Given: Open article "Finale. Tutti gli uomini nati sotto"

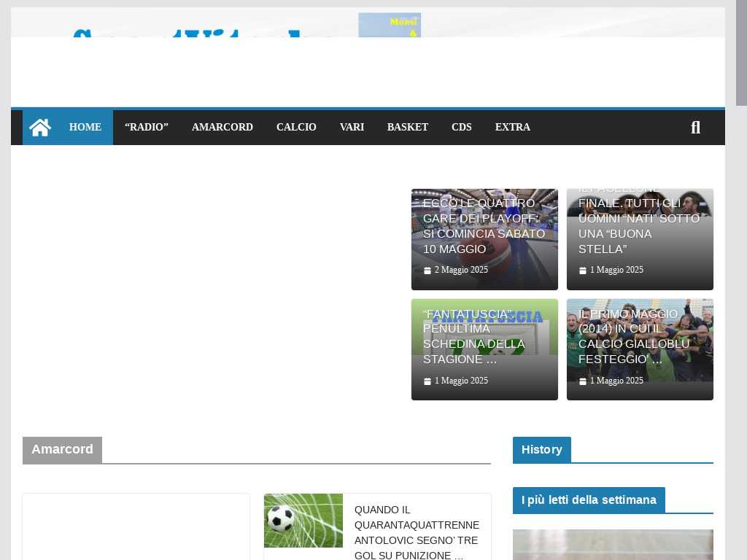Looking at the screenshot, I should coord(639,223).
